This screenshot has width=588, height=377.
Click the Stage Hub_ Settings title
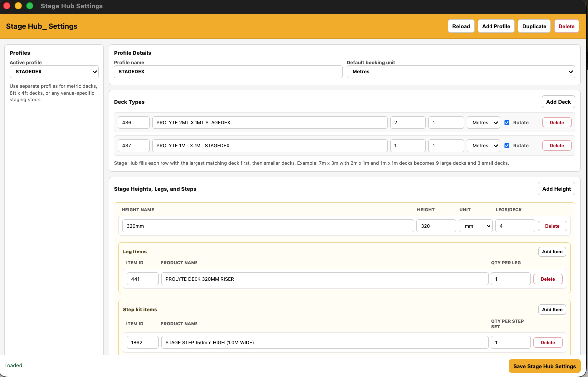pos(42,26)
